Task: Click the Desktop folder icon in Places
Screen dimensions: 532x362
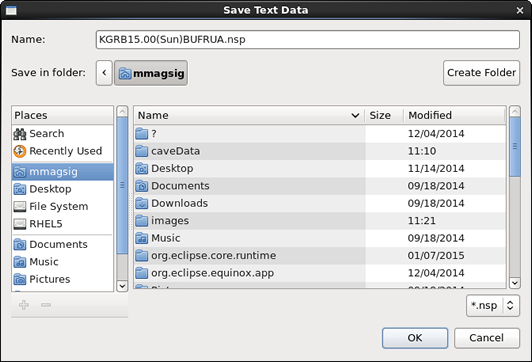Action: (20, 189)
